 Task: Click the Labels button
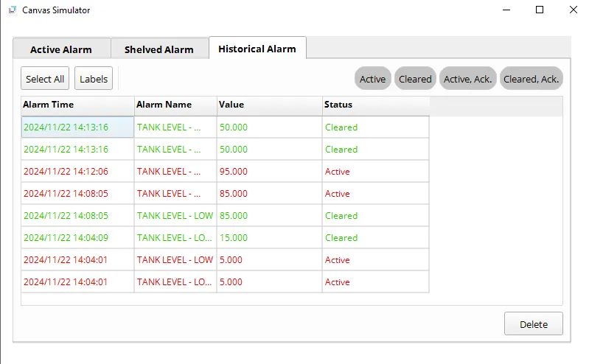[x=94, y=79]
